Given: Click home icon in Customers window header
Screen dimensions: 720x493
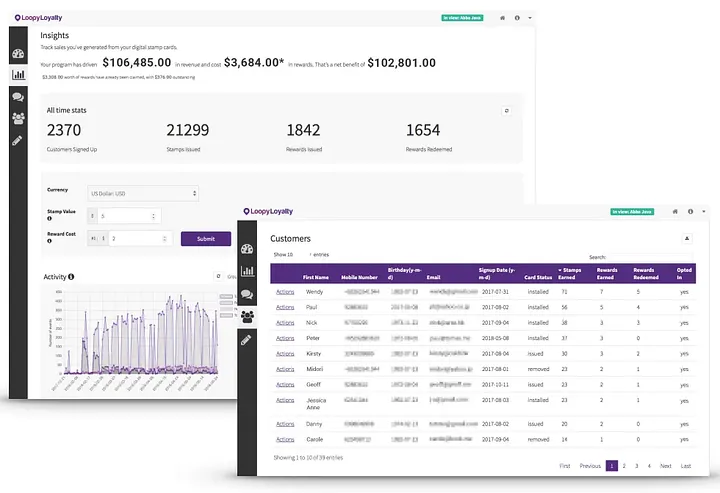Looking at the screenshot, I should click(675, 212).
